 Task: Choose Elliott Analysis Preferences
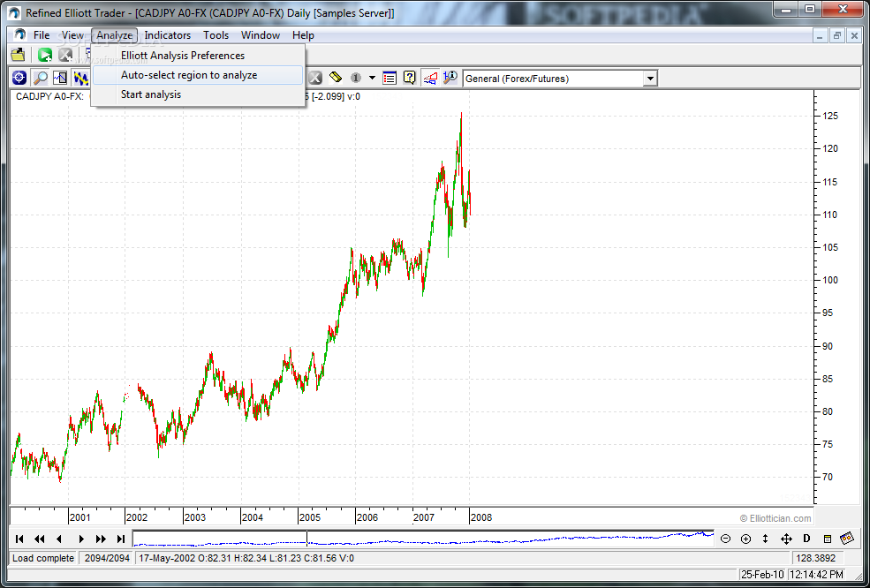tap(198, 56)
